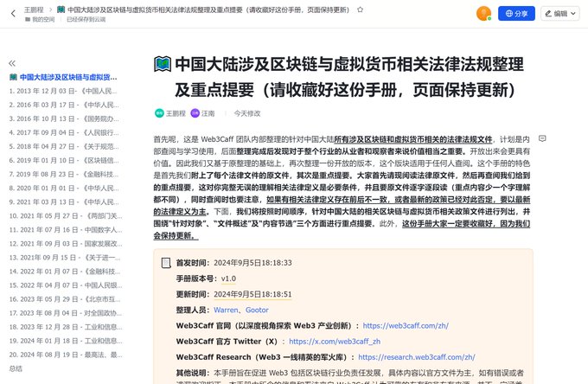Viewport: 588px width, 384px height.
Task: Jump to outline item 11. 2021 年 07 月 16 日
Action: click(66, 230)
